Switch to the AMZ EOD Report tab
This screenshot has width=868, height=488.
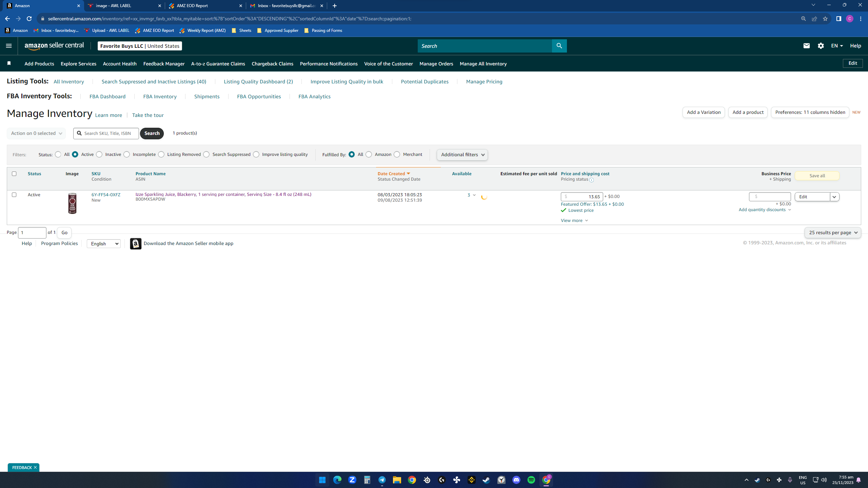click(x=205, y=6)
